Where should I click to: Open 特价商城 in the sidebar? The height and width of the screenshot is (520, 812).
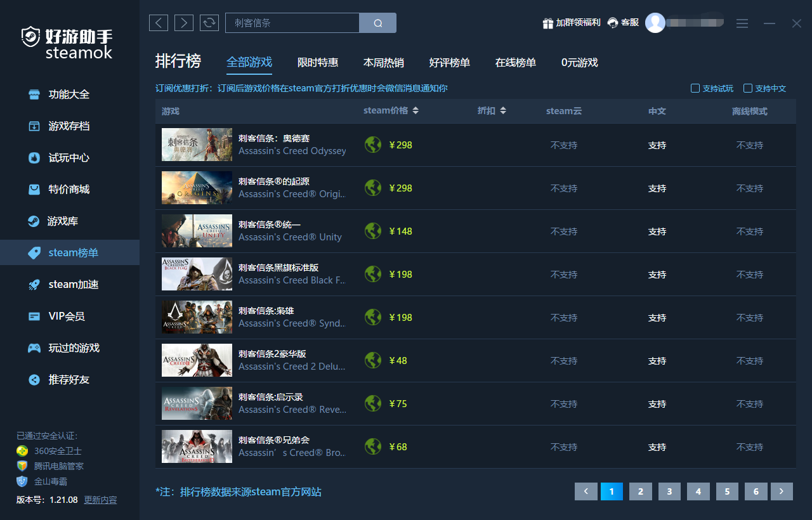point(70,190)
